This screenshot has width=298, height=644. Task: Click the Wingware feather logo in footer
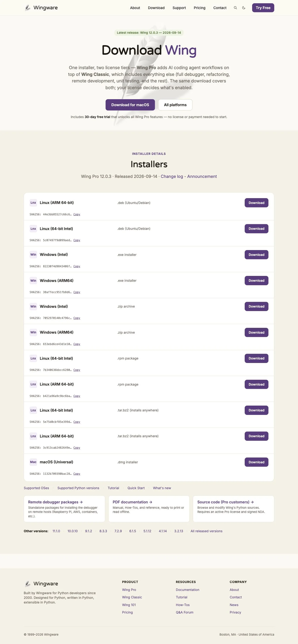coord(28,583)
